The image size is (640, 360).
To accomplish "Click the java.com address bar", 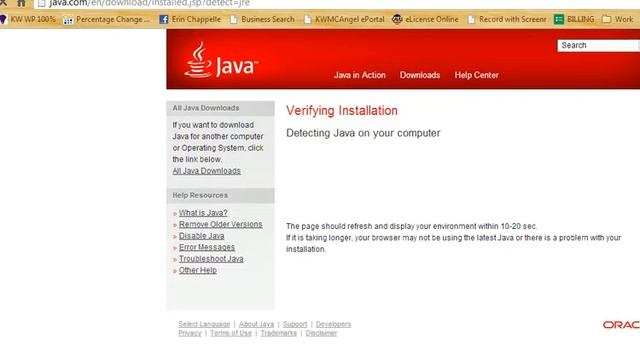I will click(x=337, y=4).
